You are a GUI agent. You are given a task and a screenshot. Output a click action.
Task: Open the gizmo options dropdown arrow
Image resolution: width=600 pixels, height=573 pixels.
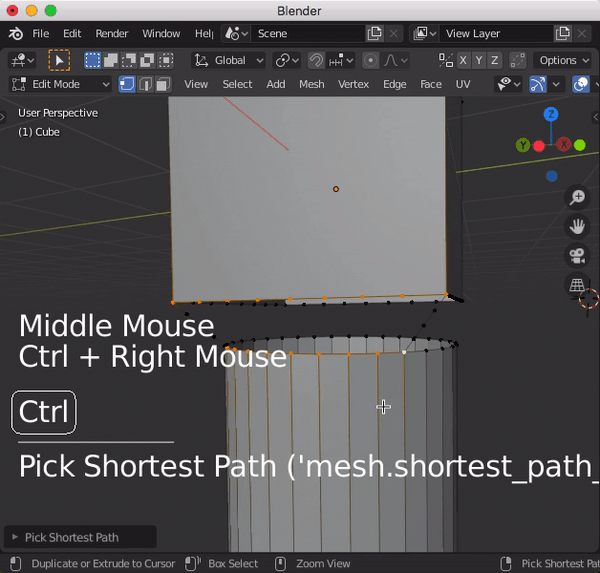click(x=556, y=84)
